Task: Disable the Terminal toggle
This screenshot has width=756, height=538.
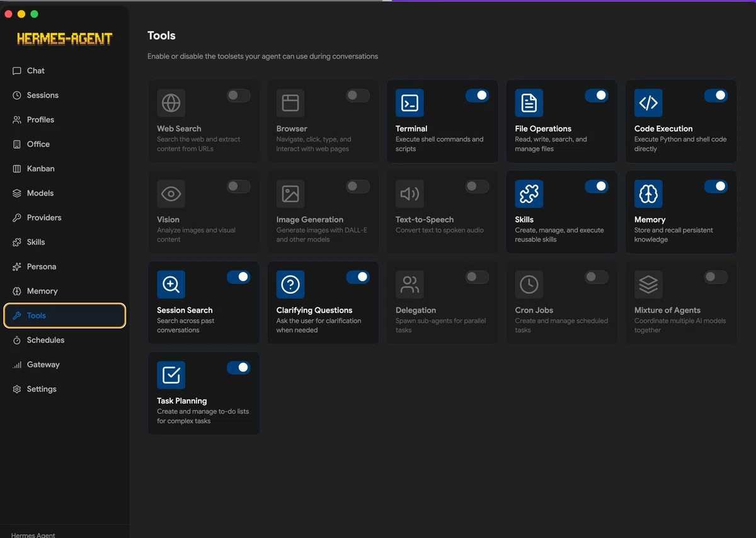Action: coord(477,95)
